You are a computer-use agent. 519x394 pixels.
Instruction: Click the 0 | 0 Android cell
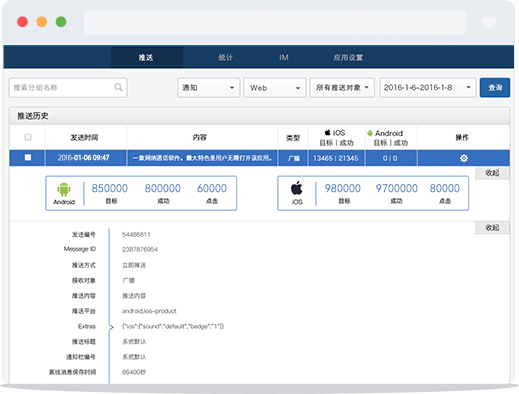point(390,158)
